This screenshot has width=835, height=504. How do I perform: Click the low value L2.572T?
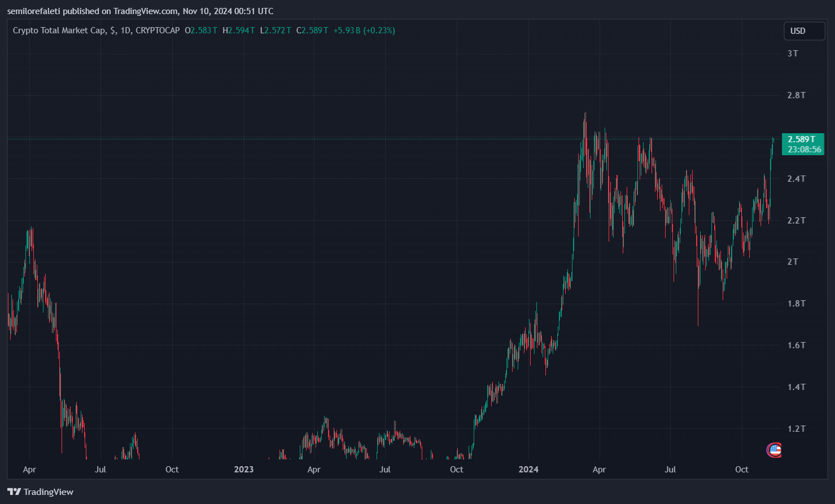(x=276, y=30)
